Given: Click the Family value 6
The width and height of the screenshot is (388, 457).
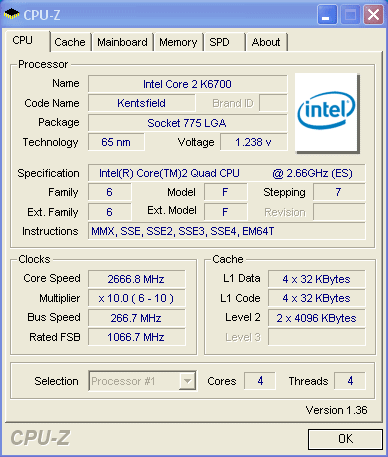Looking at the screenshot, I should pos(109,192).
